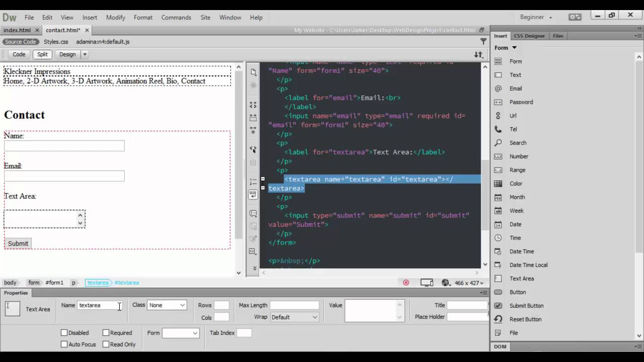The height and width of the screenshot is (362, 644).
Task: Open the Modify menu
Action: tap(115, 17)
